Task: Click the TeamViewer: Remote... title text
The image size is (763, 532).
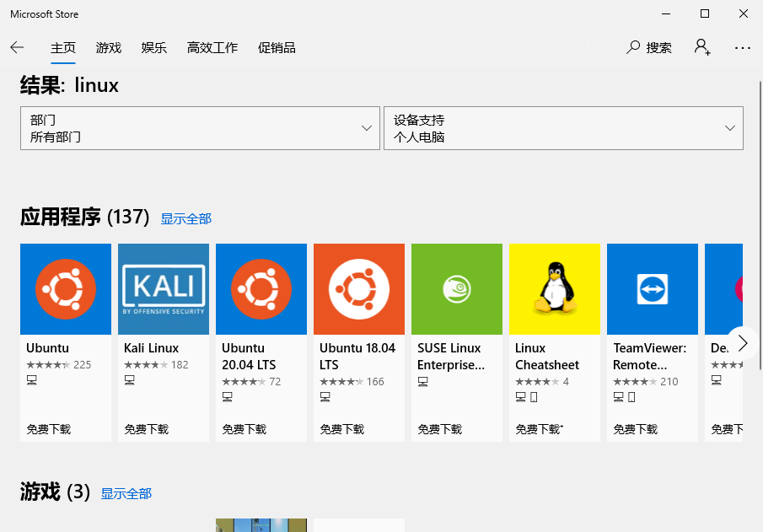Action: click(650, 357)
